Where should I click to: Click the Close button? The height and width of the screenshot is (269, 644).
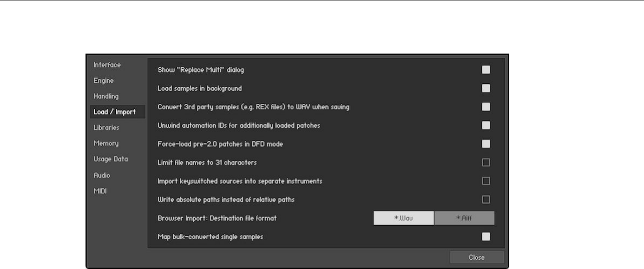[477, 258]
